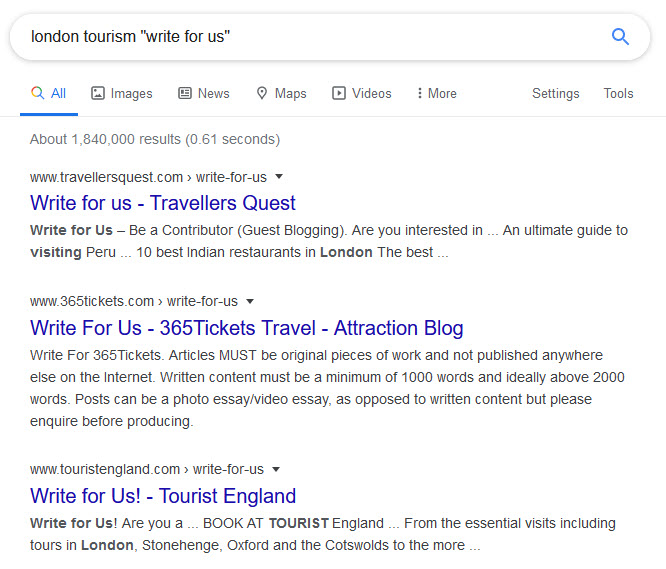Open the Write for us - Travellers Quest link
666x569 pixels.
[163, 203]
